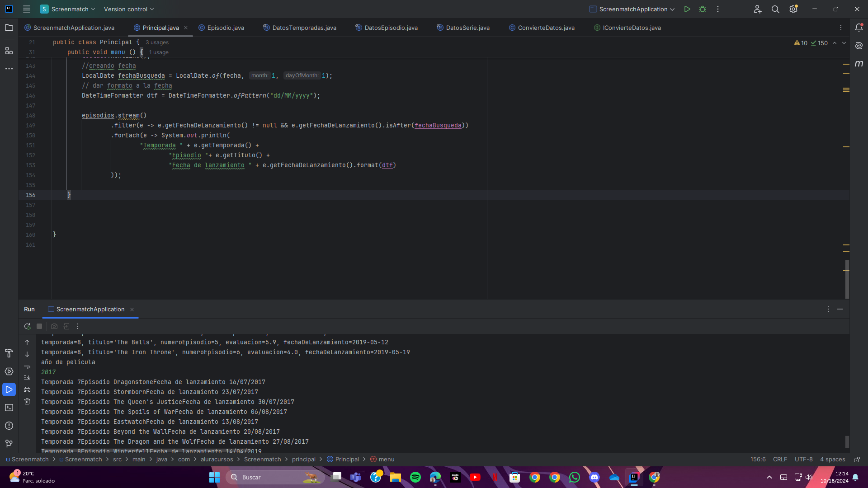Viewport: 868px width, 488px height.
Task: Click 4 spaces indent setting
Action: coord(833,459)
